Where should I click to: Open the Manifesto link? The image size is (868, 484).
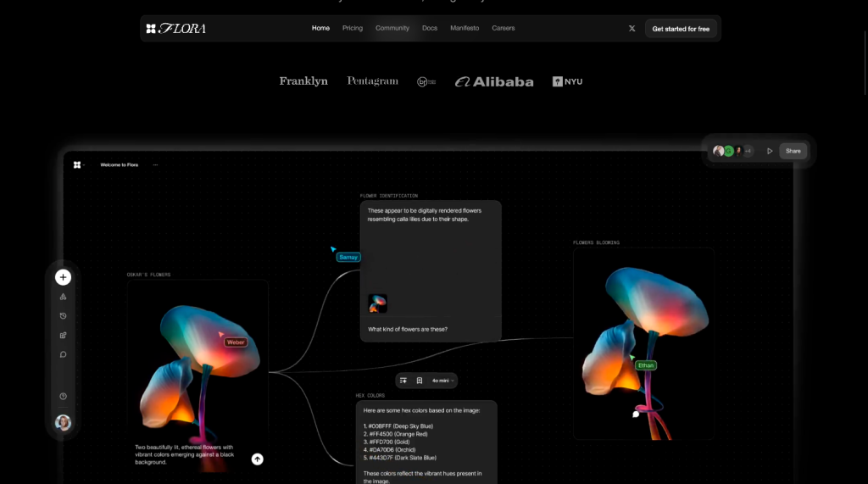465,28
